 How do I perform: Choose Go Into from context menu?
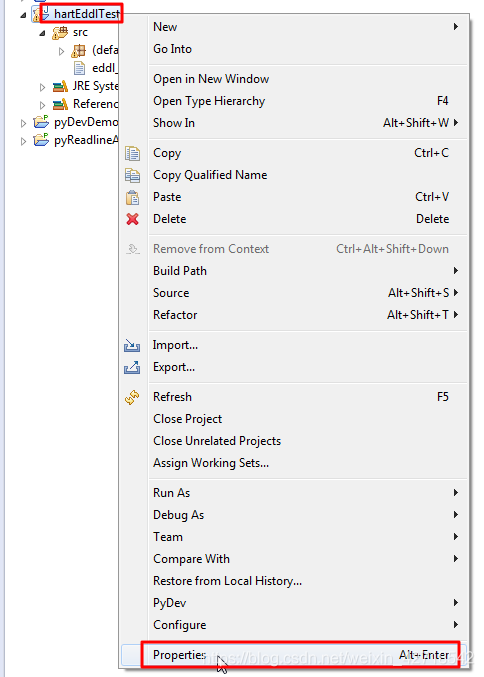pos(307,49)
